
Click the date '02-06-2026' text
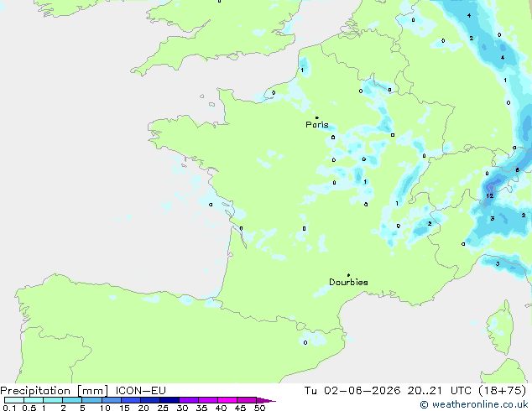[x=362, y=391]
